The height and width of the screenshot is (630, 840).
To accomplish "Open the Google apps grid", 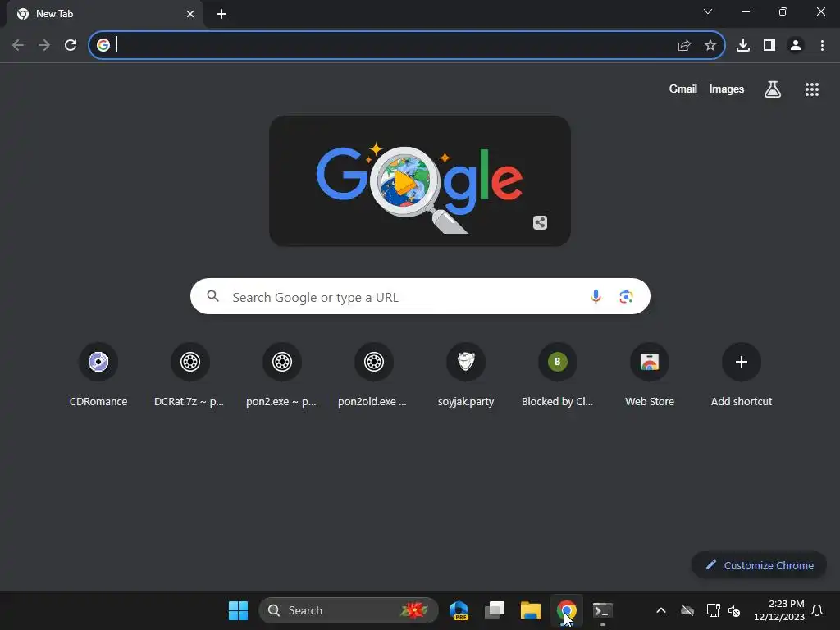I will [811, 89].
